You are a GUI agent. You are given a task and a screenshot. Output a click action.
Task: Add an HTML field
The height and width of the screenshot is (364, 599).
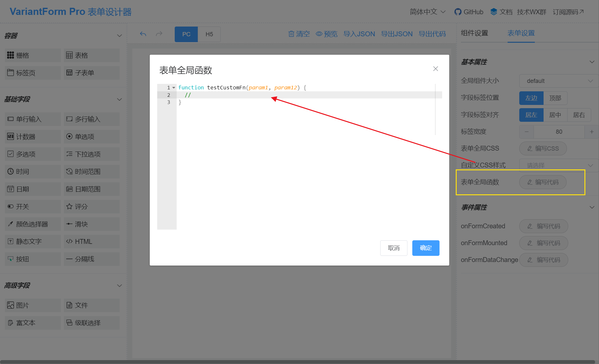[92, 242]
